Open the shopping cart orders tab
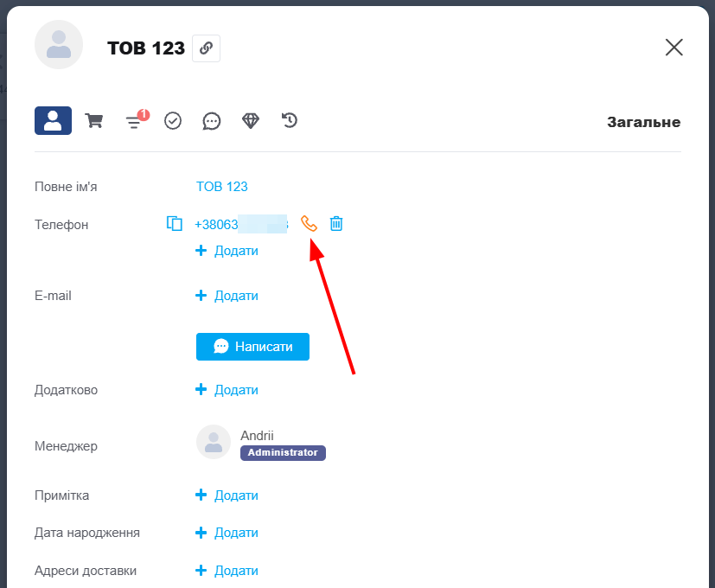715x588 pixels. point(93,121)
